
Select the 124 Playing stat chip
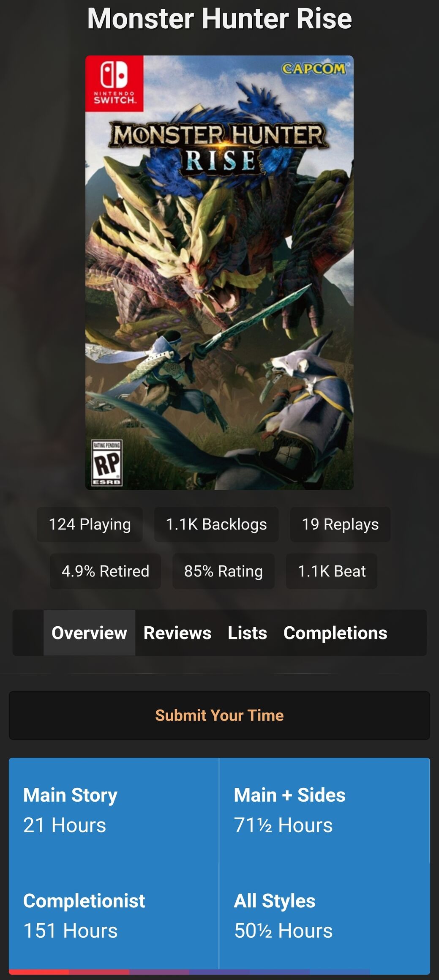90,524
